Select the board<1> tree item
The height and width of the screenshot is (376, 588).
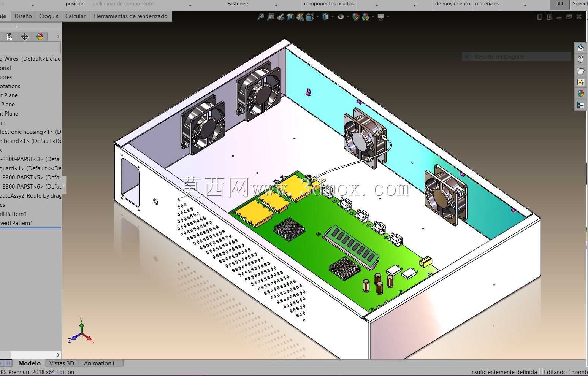pyautogui.click(x=31, y=141)
